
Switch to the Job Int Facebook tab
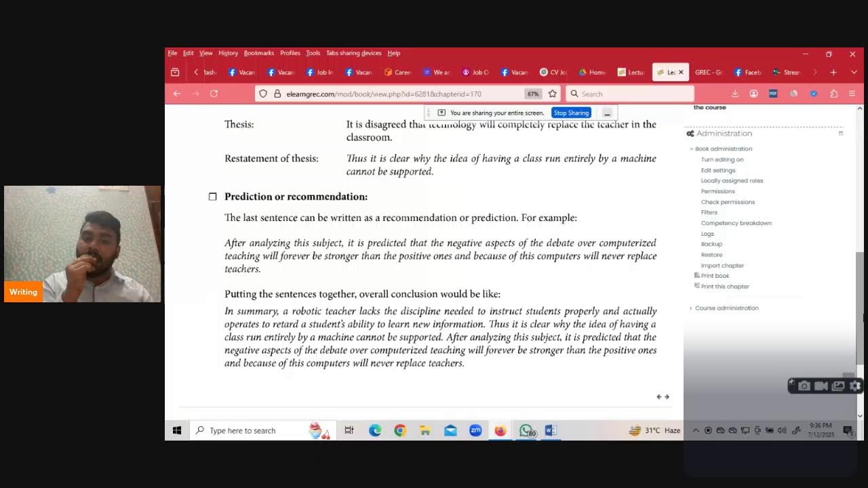319,73
